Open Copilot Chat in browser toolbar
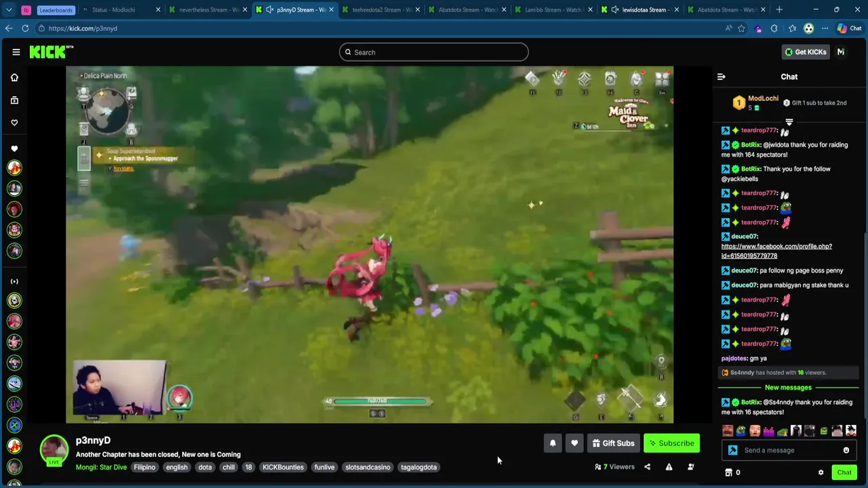Image resolution: width=868 pixels, height=488 pixels. coord(849,28)
